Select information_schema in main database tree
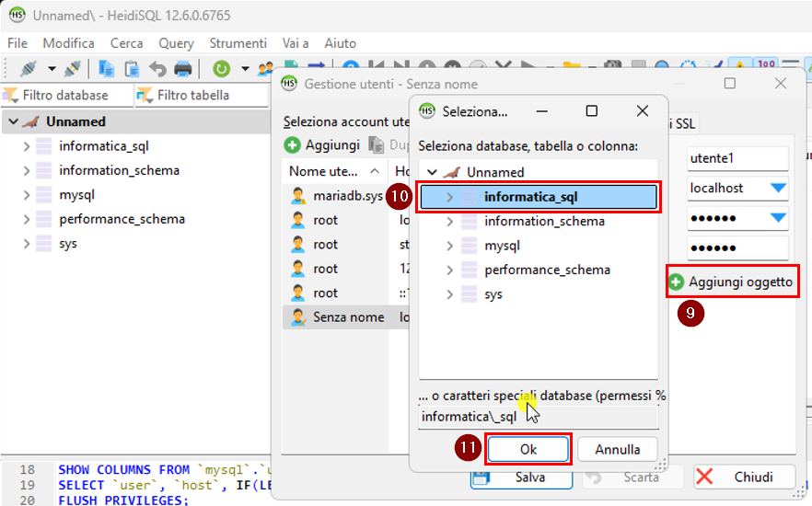The width and height of the screenshot is (812, 506). pyautogui.click(x=119, y=171)
